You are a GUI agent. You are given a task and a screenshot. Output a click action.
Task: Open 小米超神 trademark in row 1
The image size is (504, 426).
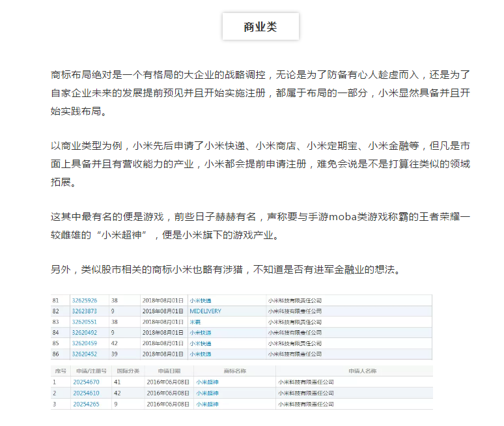click(x=207, y=382)
